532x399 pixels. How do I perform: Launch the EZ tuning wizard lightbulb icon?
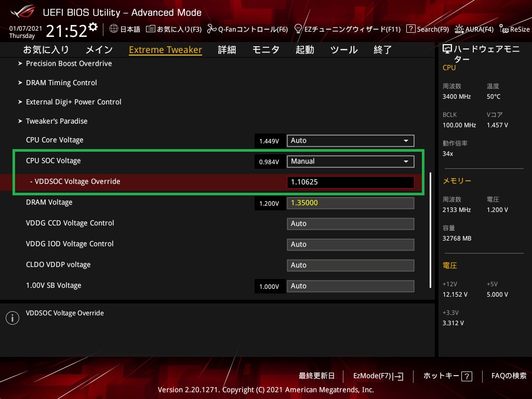point(298,29)
